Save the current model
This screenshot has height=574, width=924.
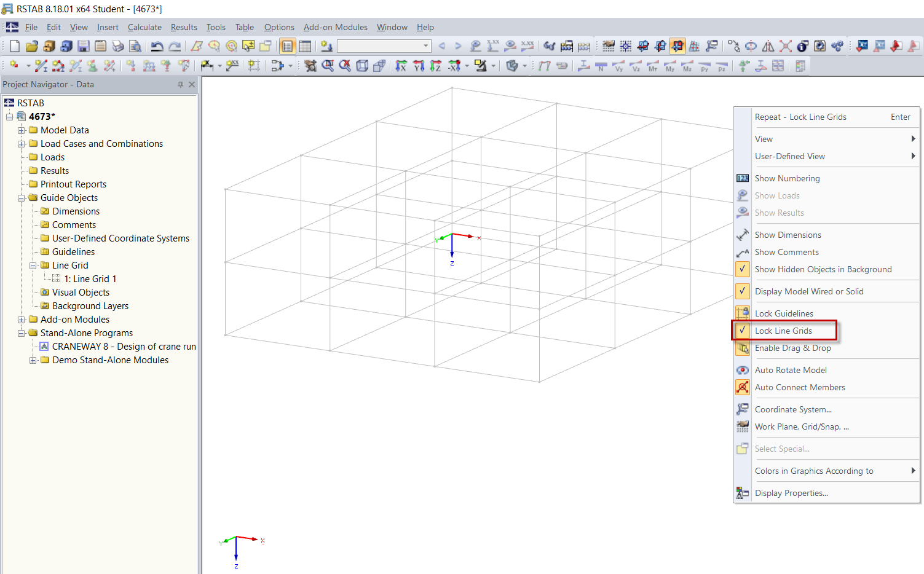click(83, 45)
